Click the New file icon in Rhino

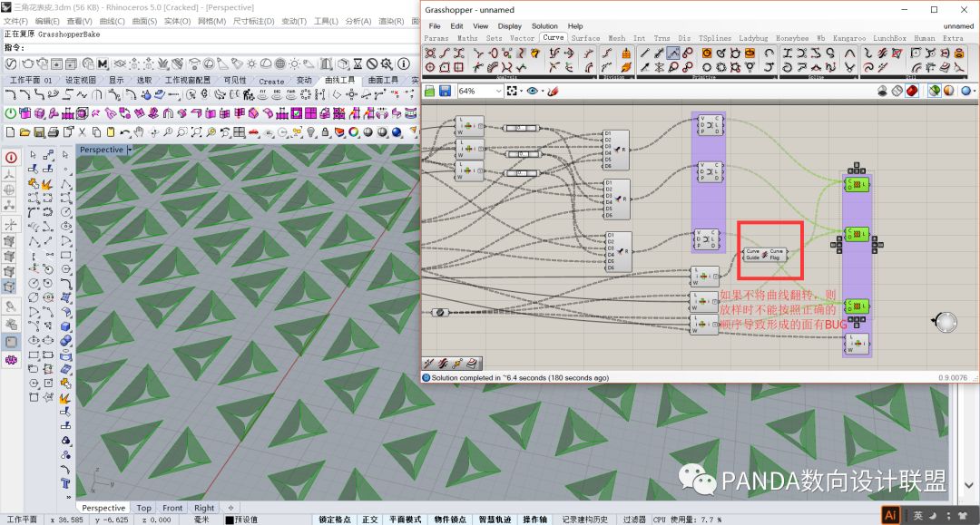click(10, 132)
